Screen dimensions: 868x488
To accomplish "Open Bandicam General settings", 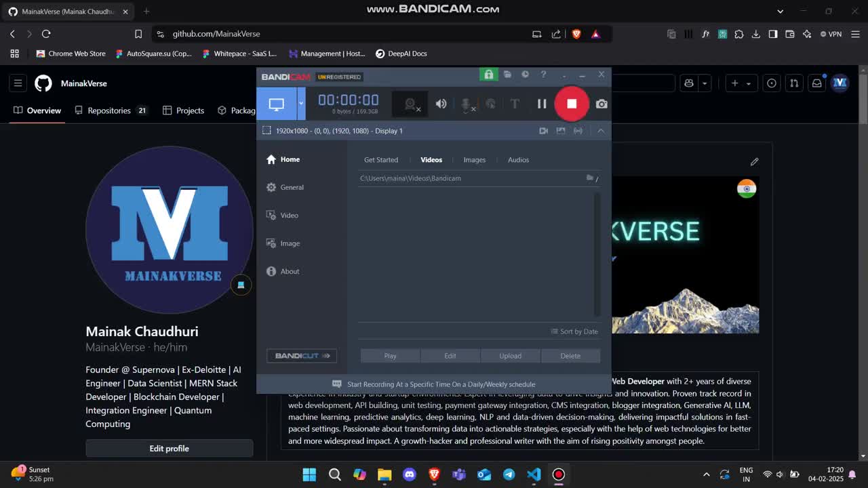I will (285, 187).
